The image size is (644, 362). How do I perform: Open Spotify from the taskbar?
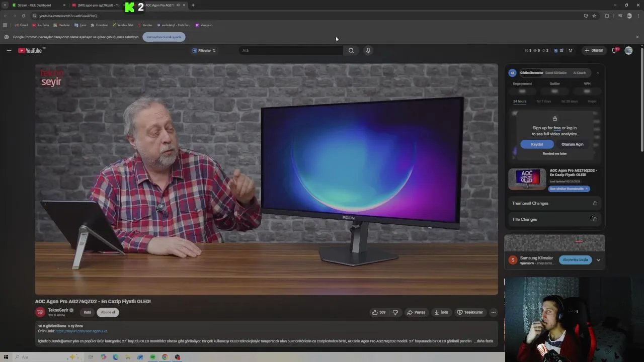(x=152, y=357)
